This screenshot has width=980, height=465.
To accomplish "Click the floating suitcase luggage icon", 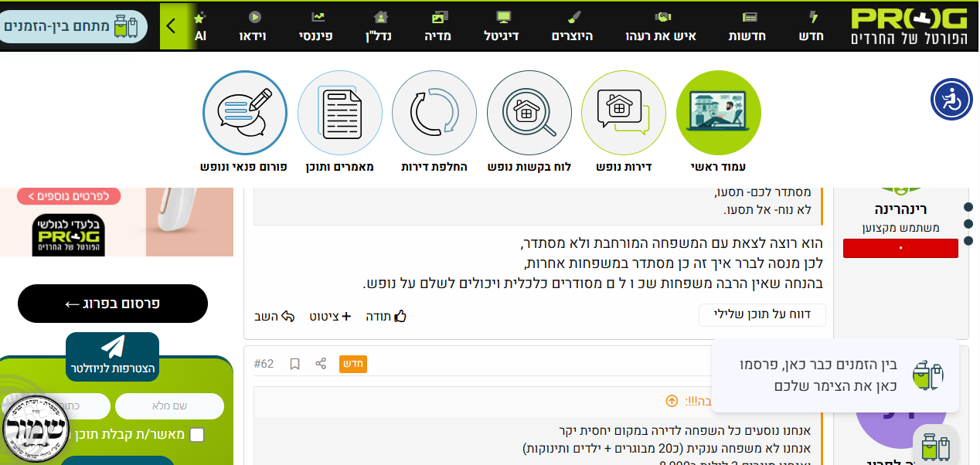I will [x=935, y=446].
